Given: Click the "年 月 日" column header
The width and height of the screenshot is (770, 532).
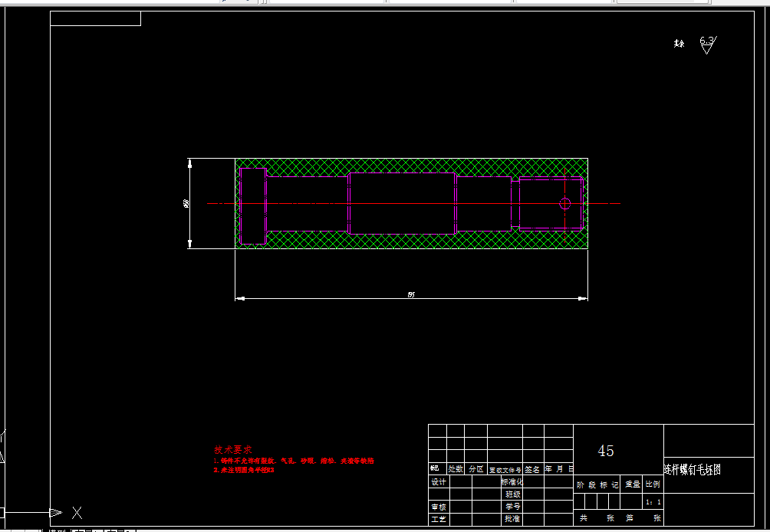Looking at the screenshot, I should coord(559,468).
